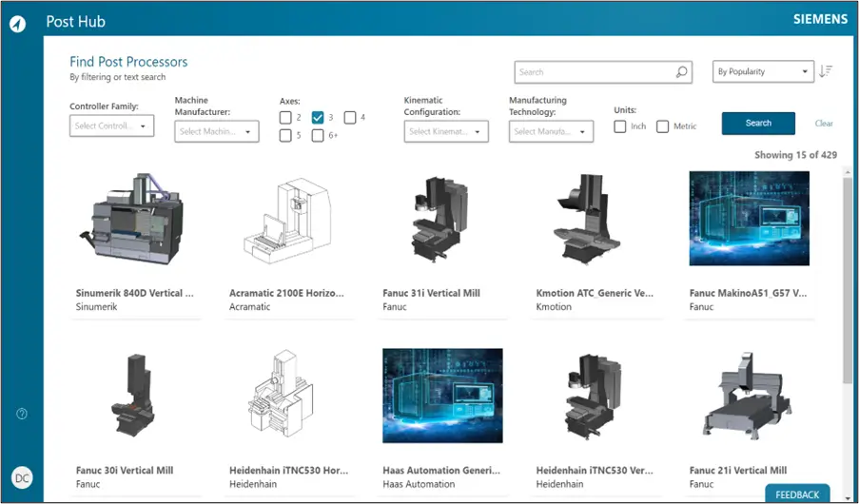Open the Fanuc 31i Vertical Mill thumbnail

(x=442, y=219)
